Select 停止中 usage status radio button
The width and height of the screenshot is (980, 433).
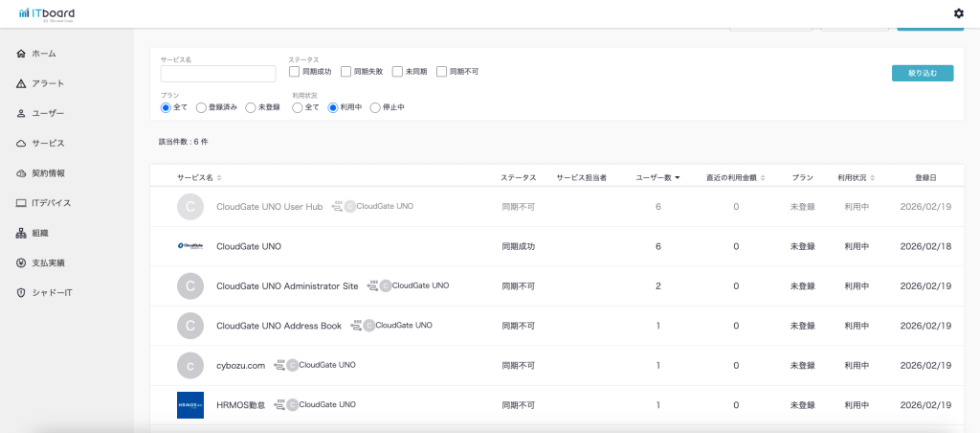375,107
